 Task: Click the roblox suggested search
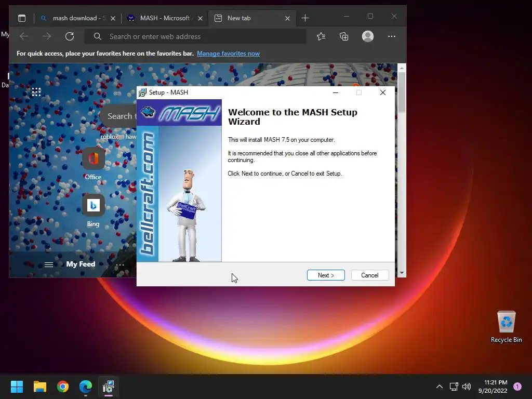pyautogui.click(x=109, y=137)
